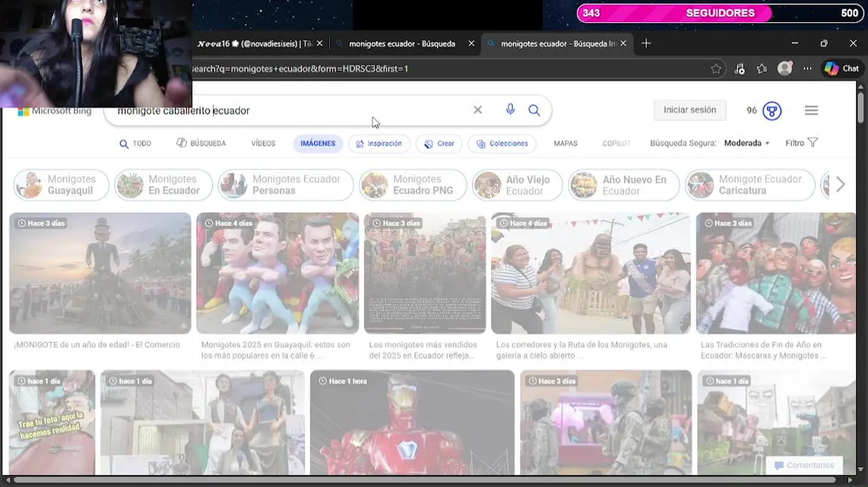The image size is (868, 487).
Task: Open 'Los corredores y la Ruta' image
Action: [591, 273]
